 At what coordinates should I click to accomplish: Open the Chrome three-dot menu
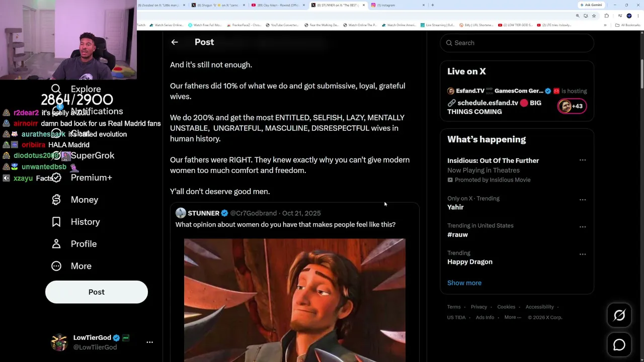pos(638,16)
